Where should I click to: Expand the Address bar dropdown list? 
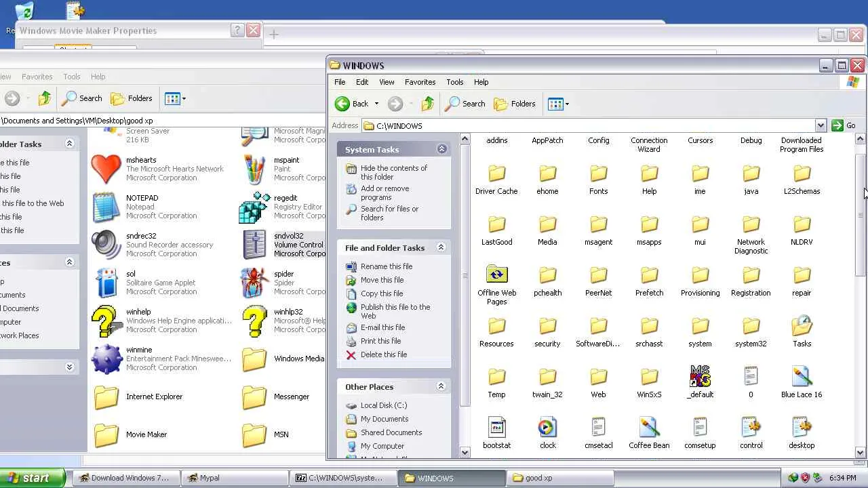pos(821,125)
